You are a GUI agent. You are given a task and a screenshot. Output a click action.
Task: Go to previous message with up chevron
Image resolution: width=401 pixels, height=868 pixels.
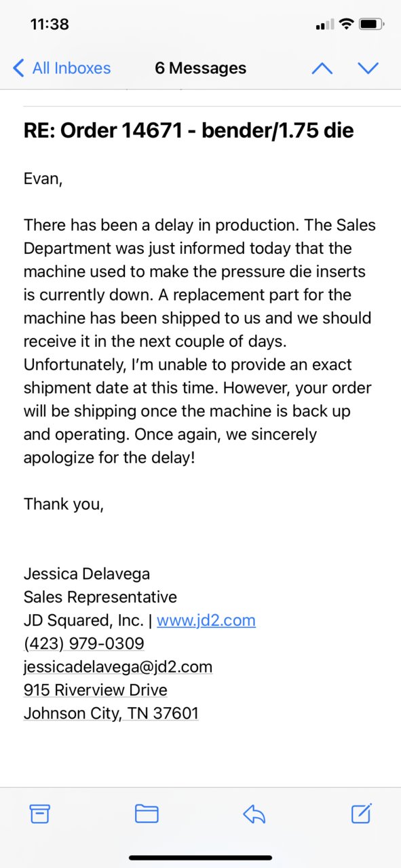(x=322, y=68)
